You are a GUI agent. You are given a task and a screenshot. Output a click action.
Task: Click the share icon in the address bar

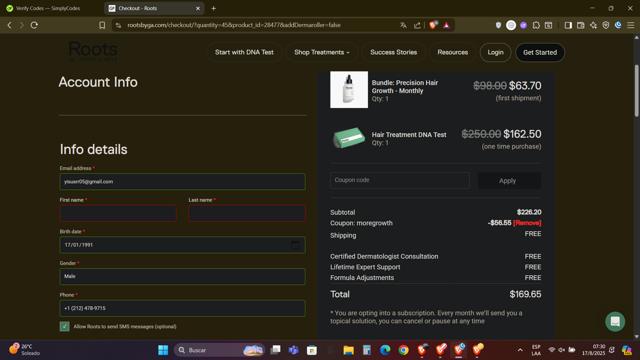click(x=417, y=25)
